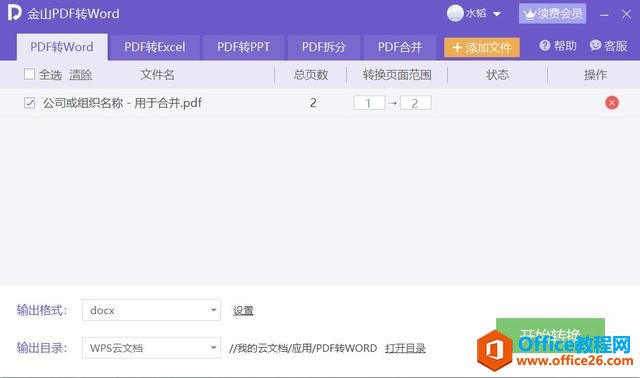Click 清除 to clear the file list
The height and width of the screenshot is (378, 640).
coord(80,75)
